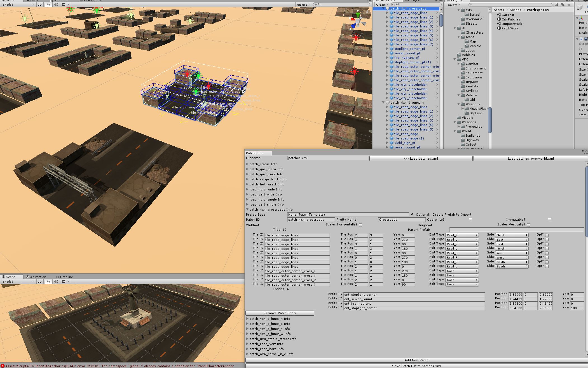The height and width of the screenshot is (368, 588).
Task: Open Side dropdown showing North in first row
Action: (x=512, y=235)
